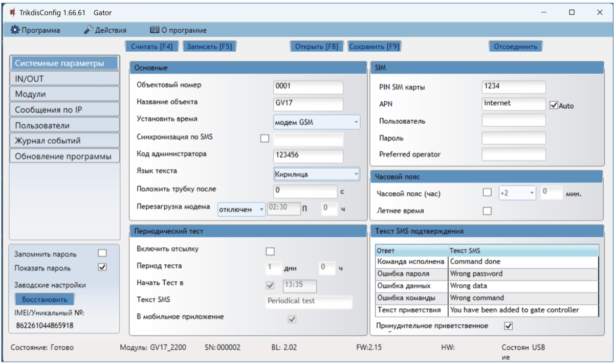Click the TrikdisConfig app icon in title bar
Screen dimensions: 614x364
12,12
